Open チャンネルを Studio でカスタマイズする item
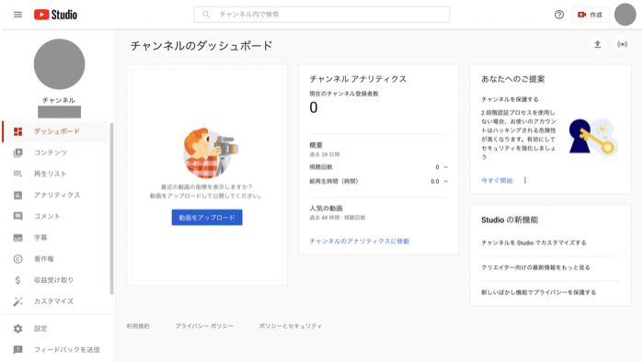 point(534,243)
